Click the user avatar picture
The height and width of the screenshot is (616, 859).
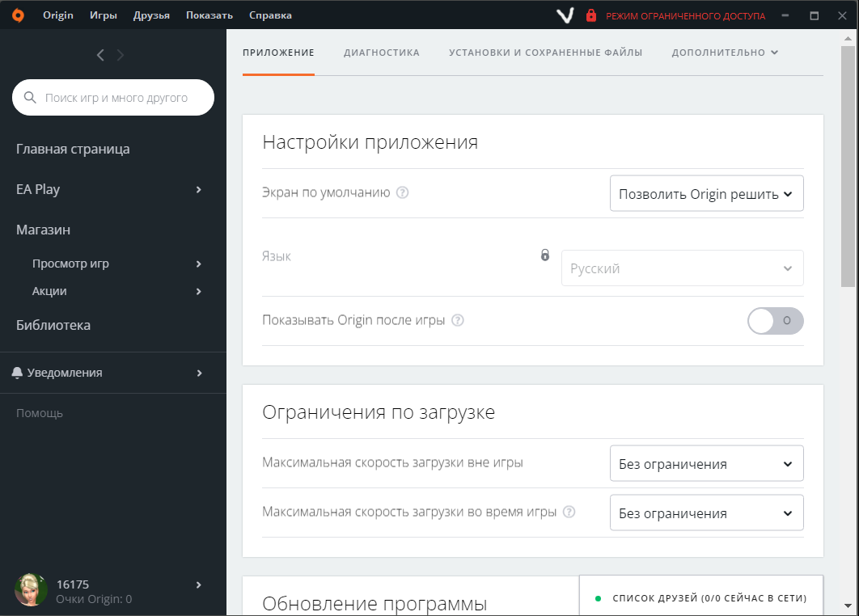[x=31, y=590]
